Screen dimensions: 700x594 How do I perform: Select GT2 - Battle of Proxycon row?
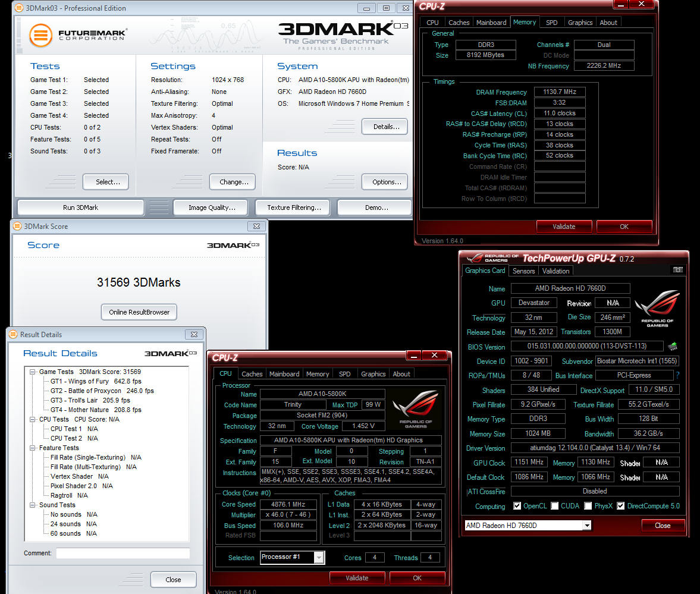(102, 391)
